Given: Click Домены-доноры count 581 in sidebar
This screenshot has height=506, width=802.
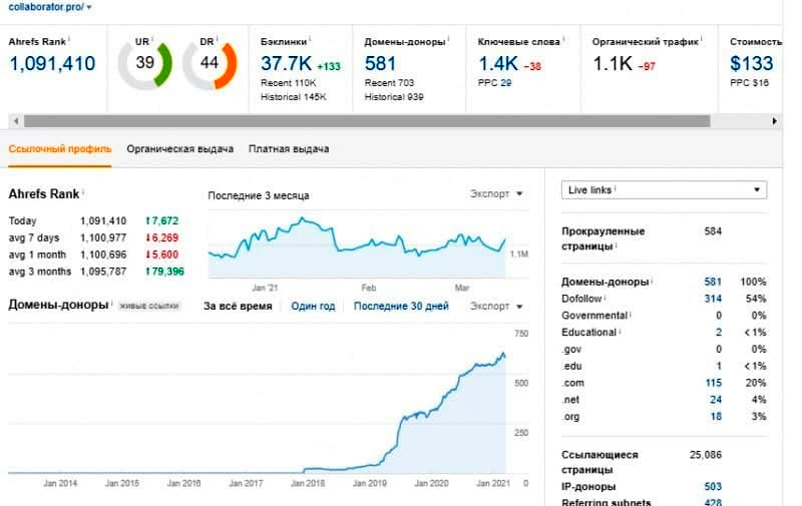Looking at the screenshot, I should point(713,282).
